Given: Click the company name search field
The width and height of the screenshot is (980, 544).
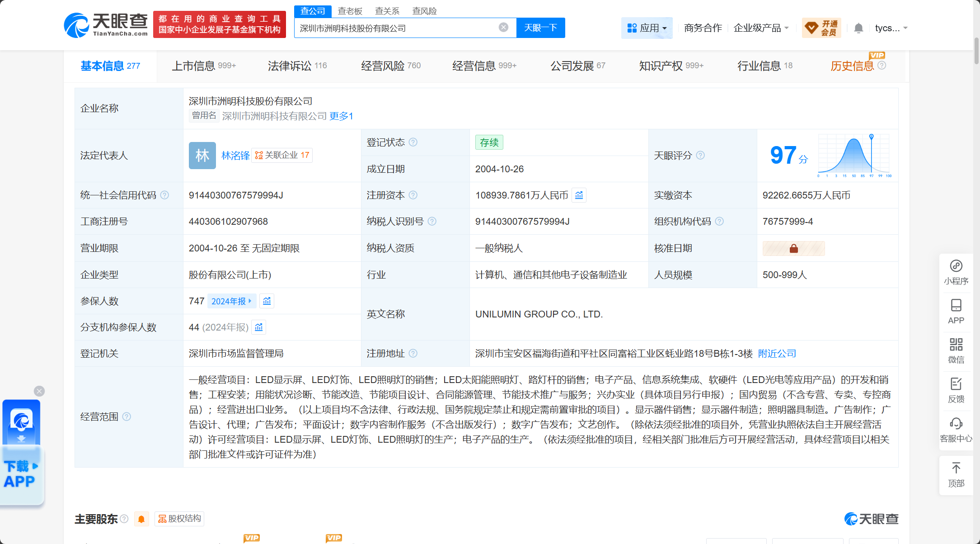Looking at the screenshot, I should coord(395,28).
